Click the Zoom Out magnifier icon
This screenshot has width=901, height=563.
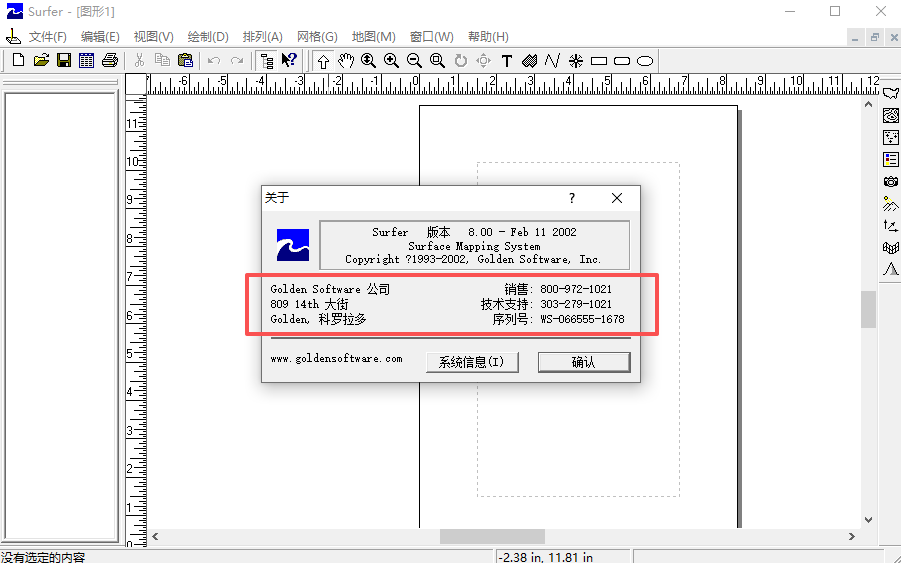pos(414,60)
